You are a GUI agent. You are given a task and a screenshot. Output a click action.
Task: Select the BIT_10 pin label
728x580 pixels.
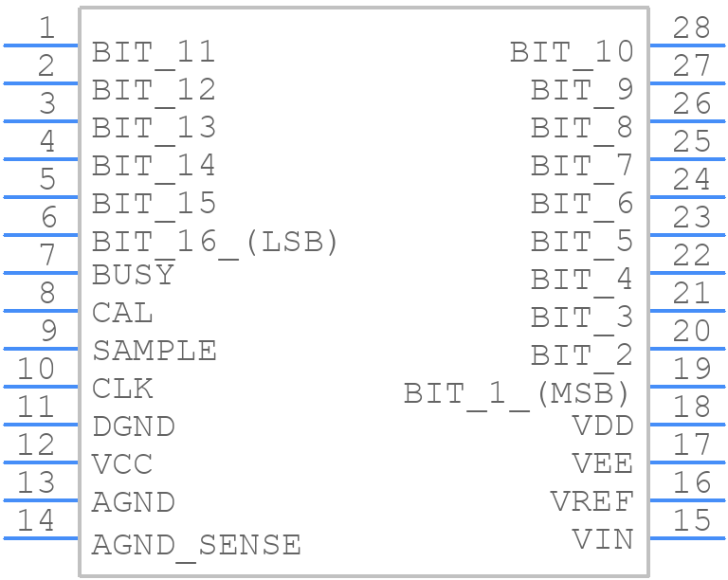click(572, 52)
